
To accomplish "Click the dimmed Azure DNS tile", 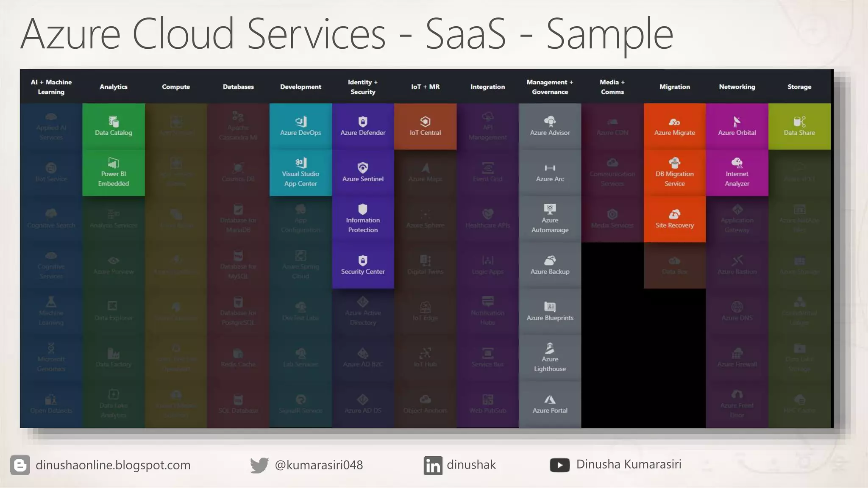I will pyautogui.click(x=737, y=312).
